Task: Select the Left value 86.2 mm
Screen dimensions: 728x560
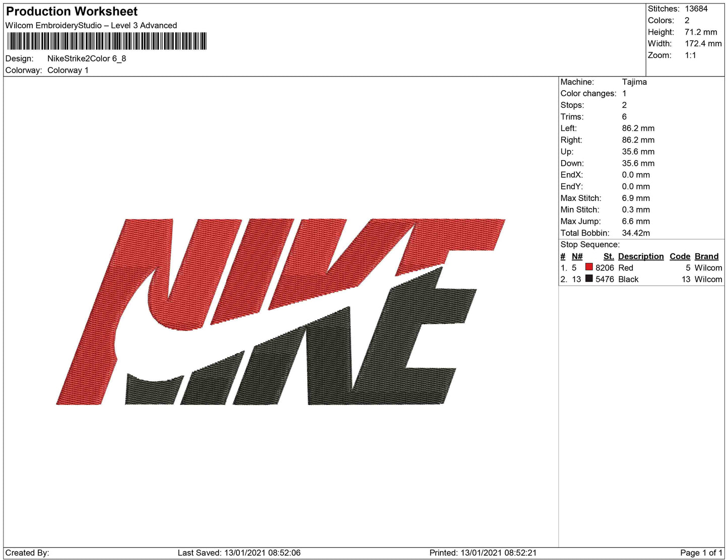Action: coord(638,128)
